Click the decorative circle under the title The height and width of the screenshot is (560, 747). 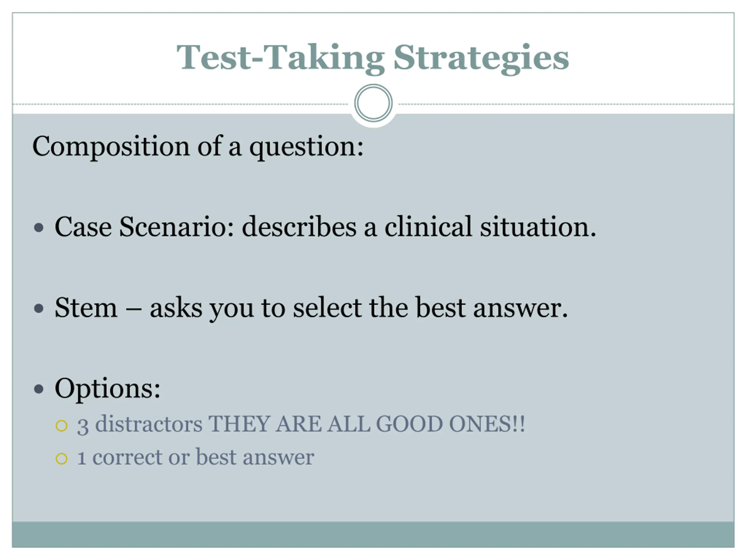tap(373, 103)
